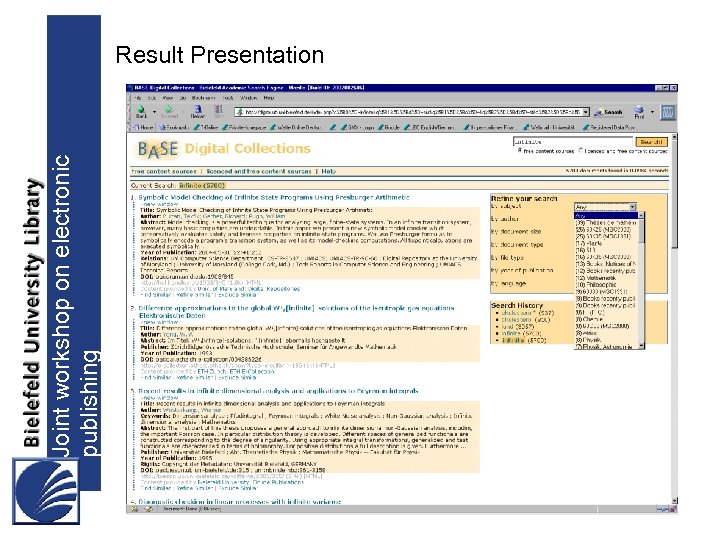Click the Stop loading icon
The width and height of the screenshot is (720, 540).
point(219,112)
